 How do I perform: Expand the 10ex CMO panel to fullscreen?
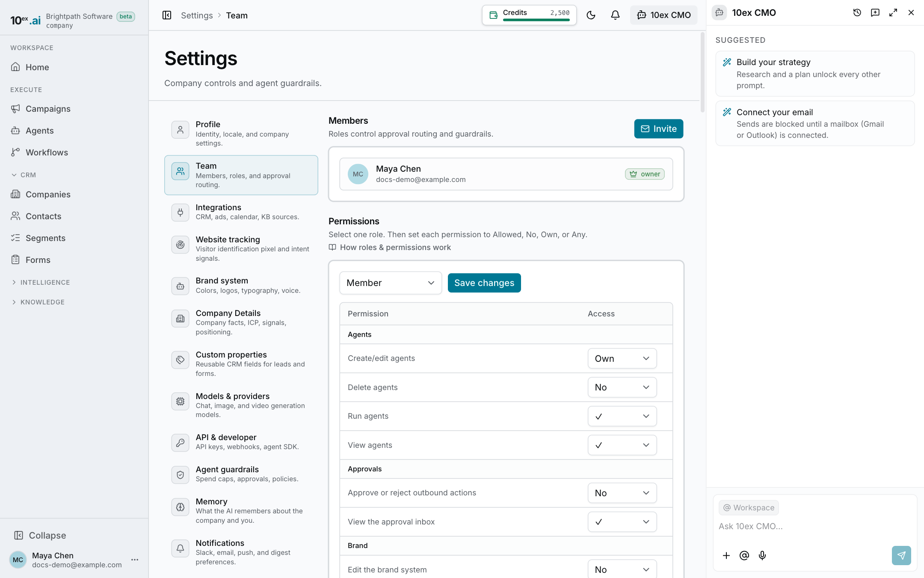point(893,13)
